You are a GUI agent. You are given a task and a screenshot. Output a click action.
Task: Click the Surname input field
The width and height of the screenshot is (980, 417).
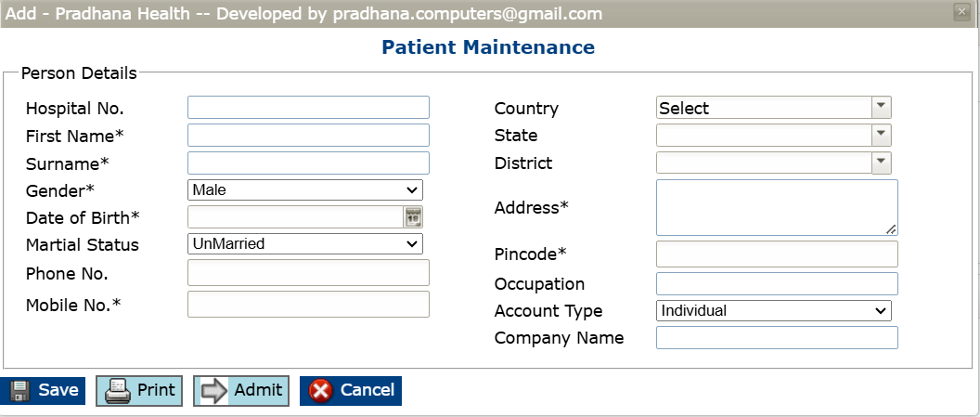click(x=308, y=163)
